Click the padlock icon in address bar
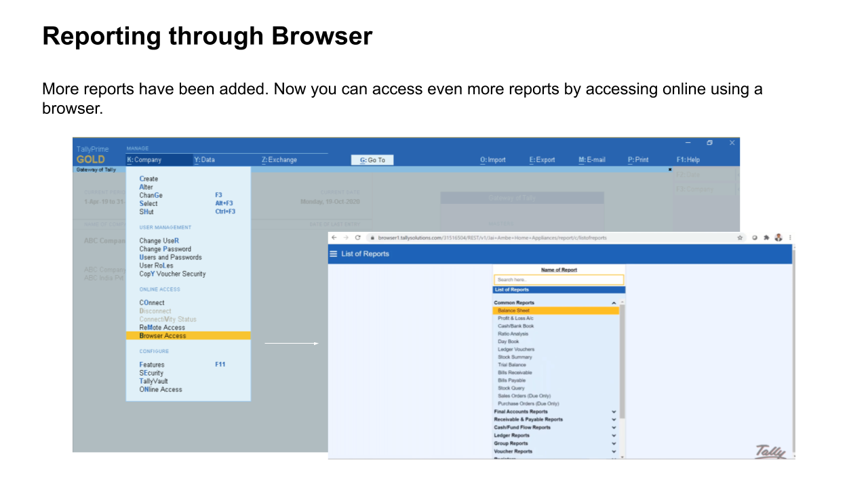This screenshot has width=868, height=488. pos(372,238)
